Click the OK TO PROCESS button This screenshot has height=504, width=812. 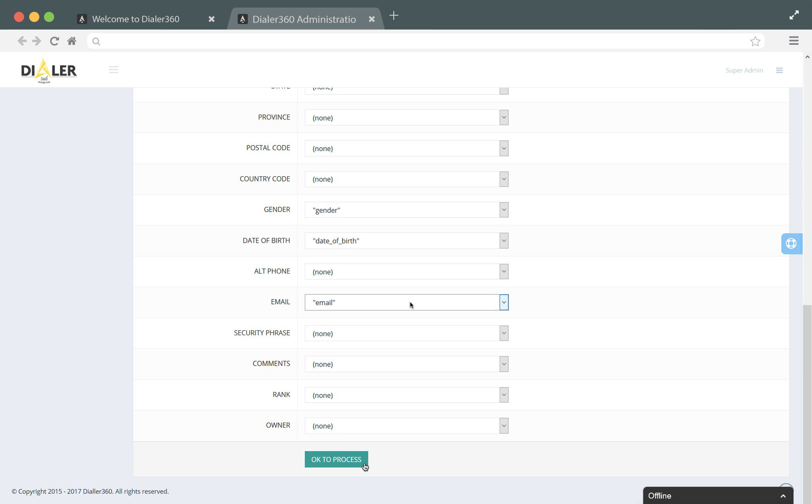pyautogui.click(x=336, y=459)
